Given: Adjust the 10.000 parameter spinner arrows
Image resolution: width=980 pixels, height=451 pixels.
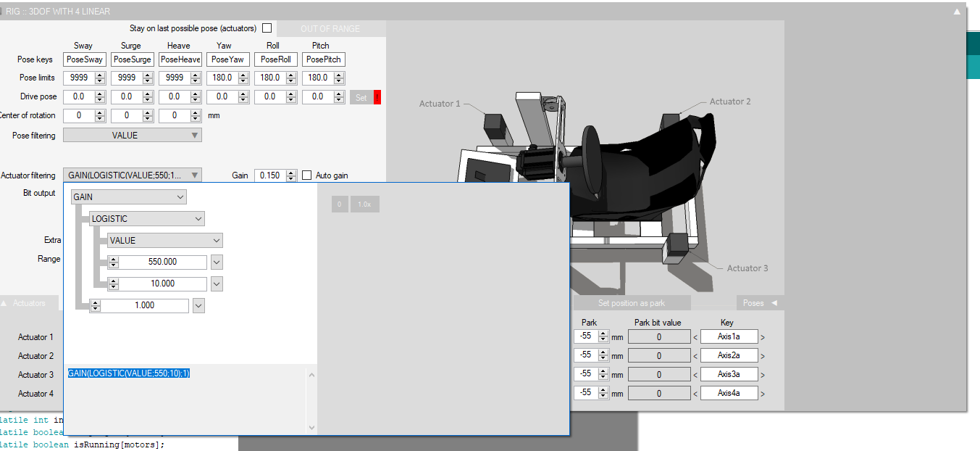Looking at the screenshot, I should 114,284.
